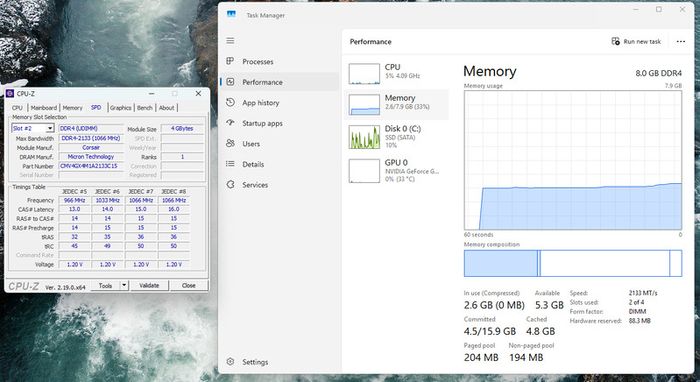Click the Non-paged pool value '194 MB'

point(526,357)
